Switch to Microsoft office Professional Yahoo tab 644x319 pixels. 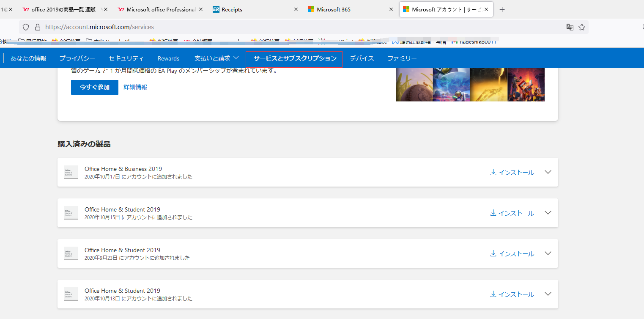(160, 9)
